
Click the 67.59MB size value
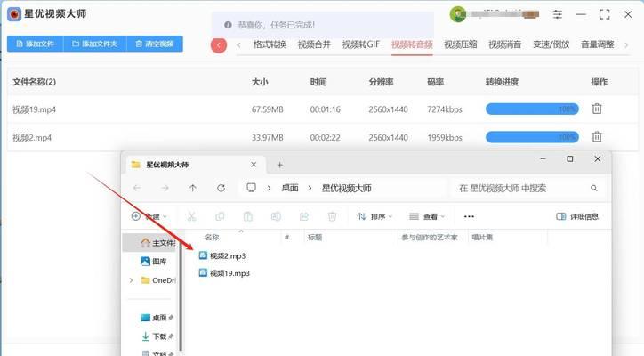tap(268, 109)
